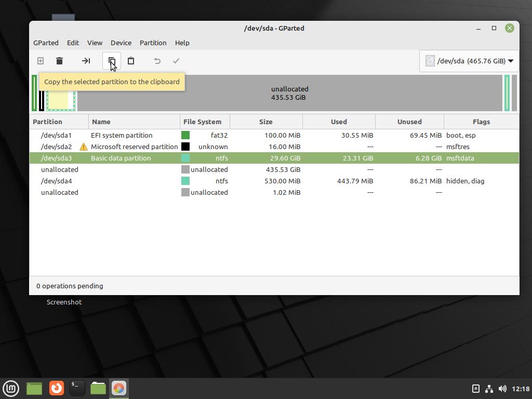Open the /dev/sda device selector dropdown
This screenshot has height=399, width=532.
469,61
